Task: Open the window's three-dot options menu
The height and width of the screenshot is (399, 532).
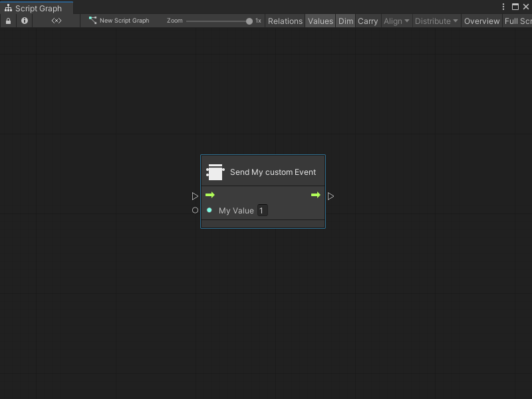Action: coord(503,7)
